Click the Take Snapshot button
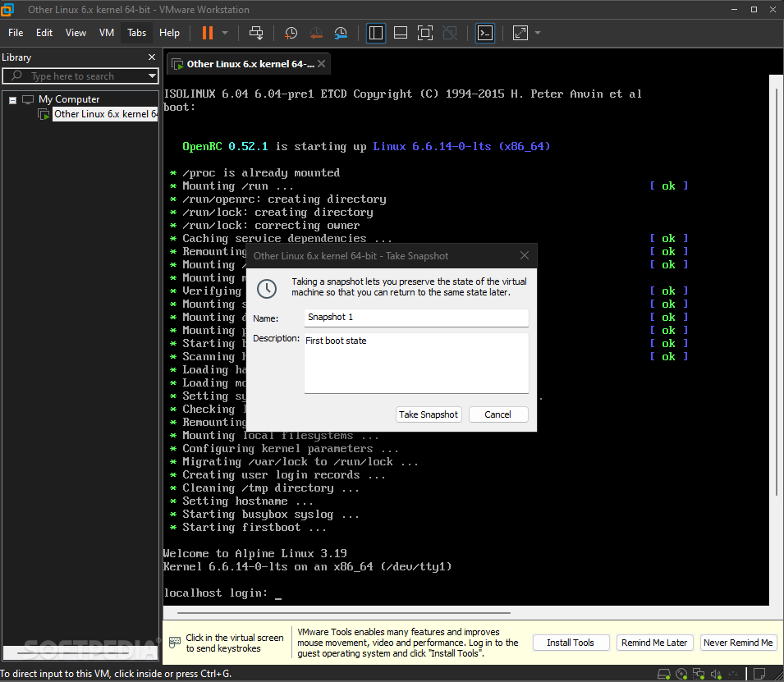 (x=428, y=414)
